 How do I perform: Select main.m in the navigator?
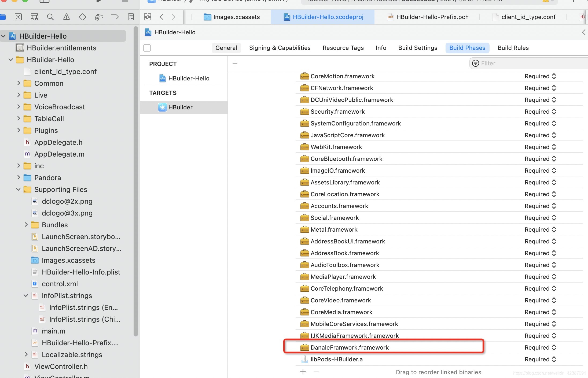[54, 331]
